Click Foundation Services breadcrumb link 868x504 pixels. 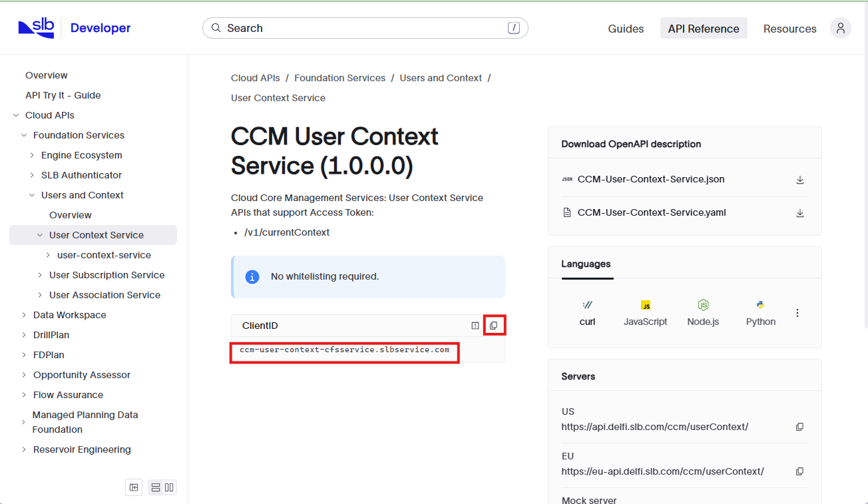(339, 78)
